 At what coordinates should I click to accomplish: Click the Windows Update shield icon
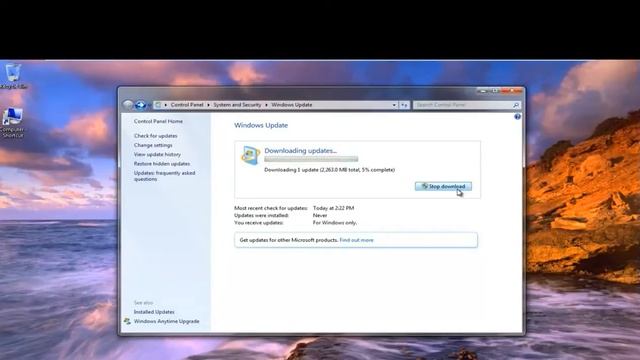(250, 156)
